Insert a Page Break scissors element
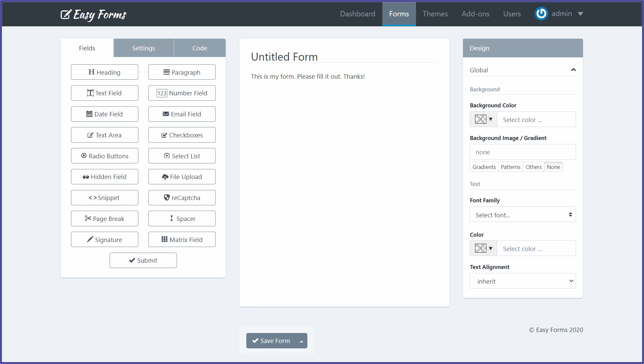Image resolution: width=644 pixels, height=364 pixels. click(104, 219)
